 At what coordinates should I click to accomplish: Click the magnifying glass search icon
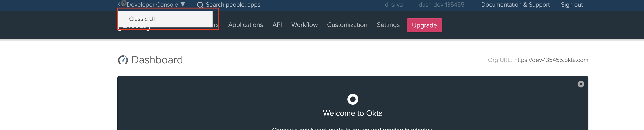click(x=200, y=5)
